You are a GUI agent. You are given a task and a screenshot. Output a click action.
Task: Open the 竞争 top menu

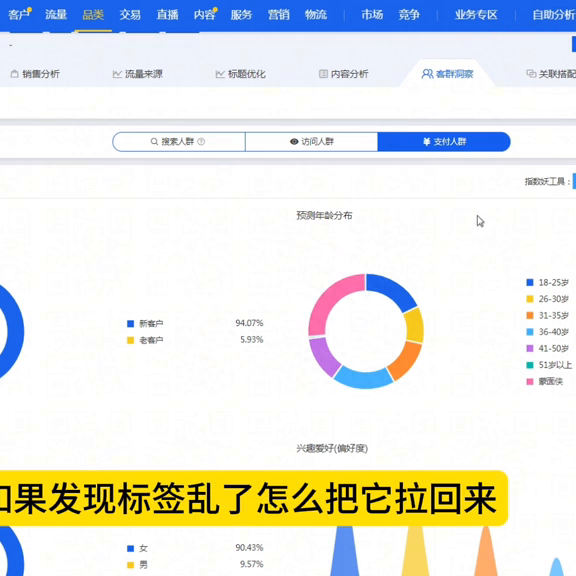(409, 15)
